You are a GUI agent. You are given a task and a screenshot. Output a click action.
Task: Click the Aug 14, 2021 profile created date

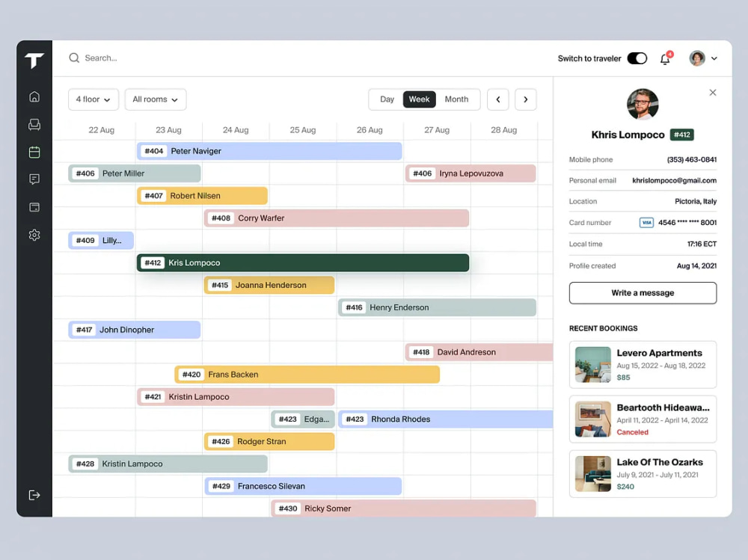696,266
